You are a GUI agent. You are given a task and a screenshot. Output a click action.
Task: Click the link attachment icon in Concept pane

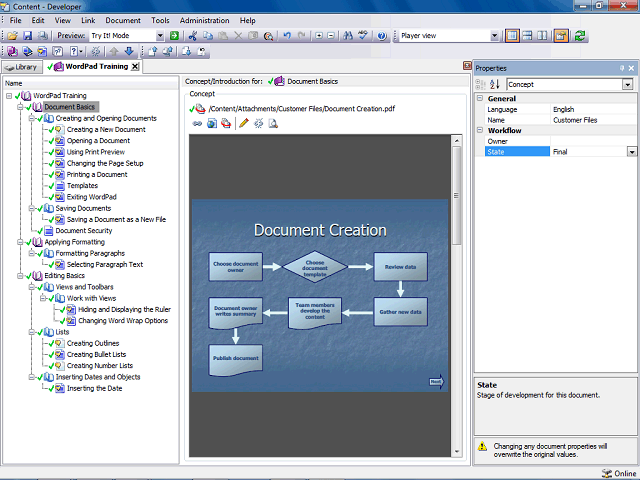point(197,123)
